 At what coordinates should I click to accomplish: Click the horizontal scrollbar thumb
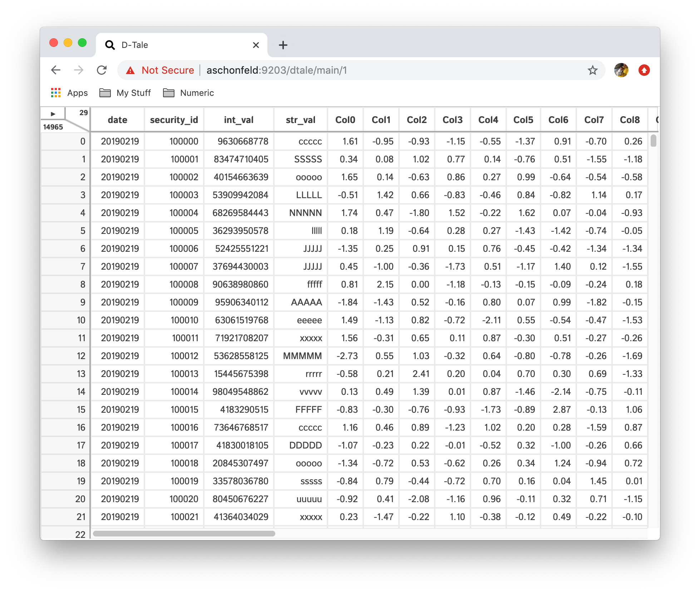(184, 534)
